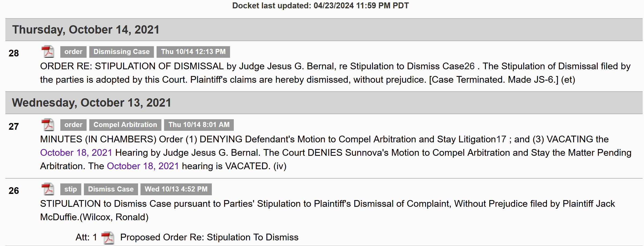This screenshot has width=644, height=246.
Task: Click the 'Dismissing Case' tag
Action: click(121, 52)
